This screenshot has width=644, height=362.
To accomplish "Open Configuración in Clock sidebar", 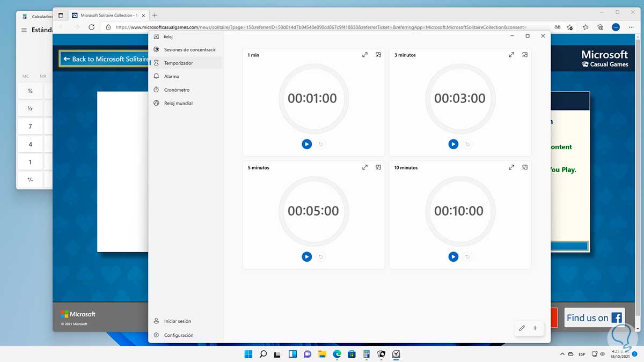I will click(185, 335).
